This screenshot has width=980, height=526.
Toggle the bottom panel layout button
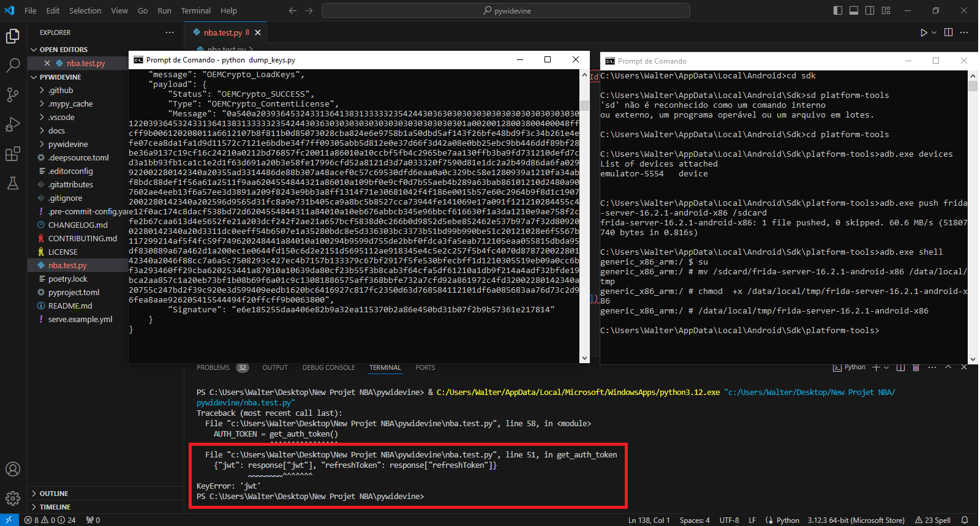point(854,10)
